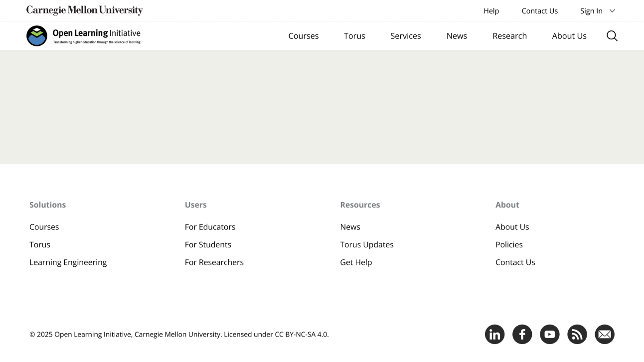Go to Courses in the footer Solutions list
This screenshot has height=362, width=644.
[x=44, y=227]
